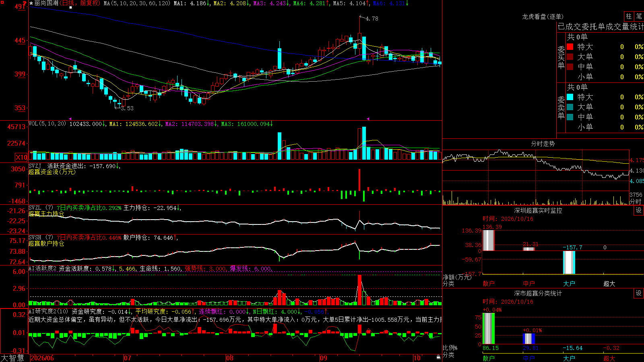Click the star icon before 丽尚国潮
The image size is (644, 362).
(x=31, y=3)
